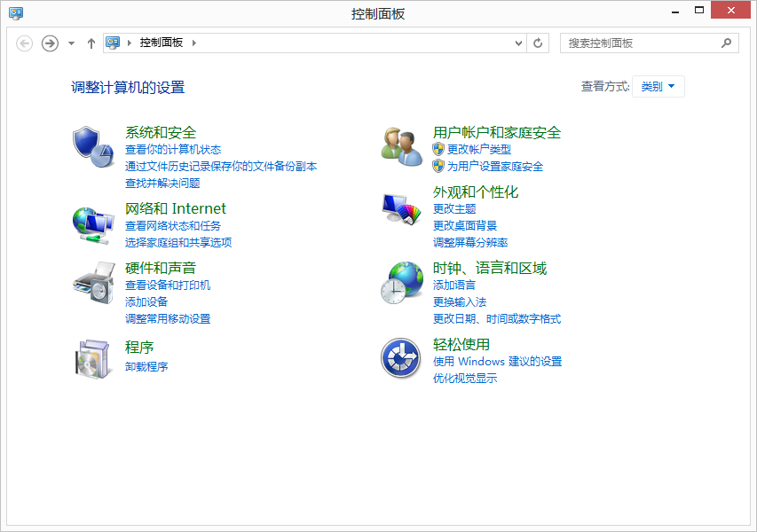
Task: Open the 外观和个性化 heading
Action: coord(476,192)
